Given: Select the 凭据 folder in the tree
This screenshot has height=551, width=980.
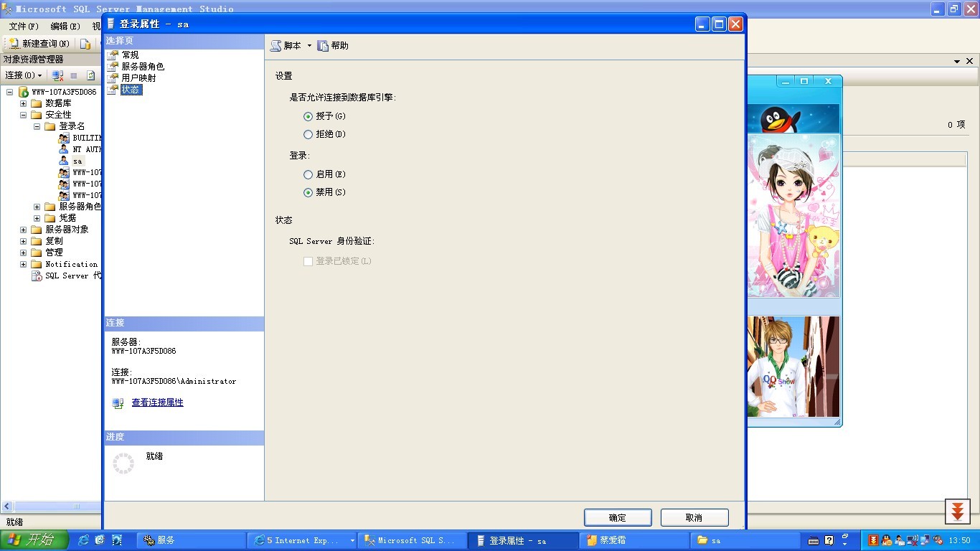Looking at the screenshot, I should [x=67, y=218].
